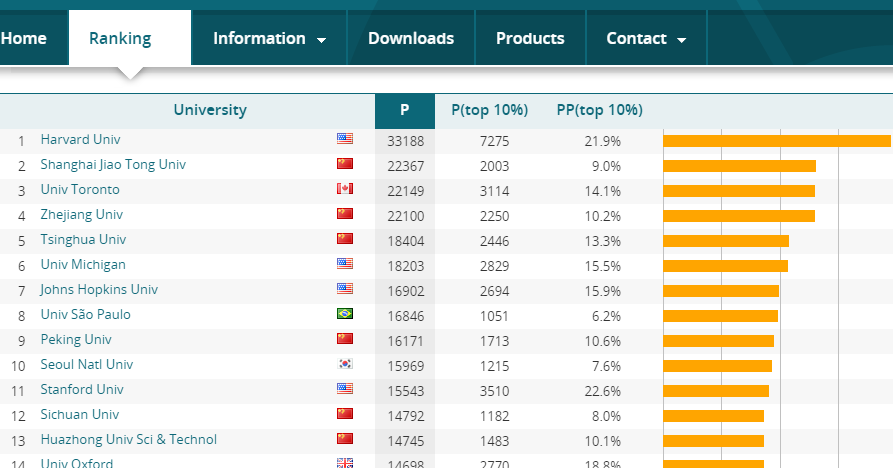Click the orange bar for Univ São Paulo
Screen dimensions: 893x468
tap(720, 316)
